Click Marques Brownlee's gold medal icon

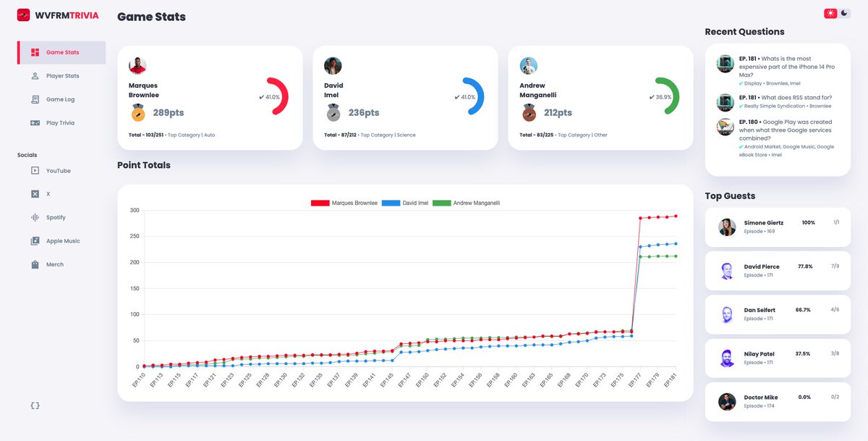pos(137,113)
